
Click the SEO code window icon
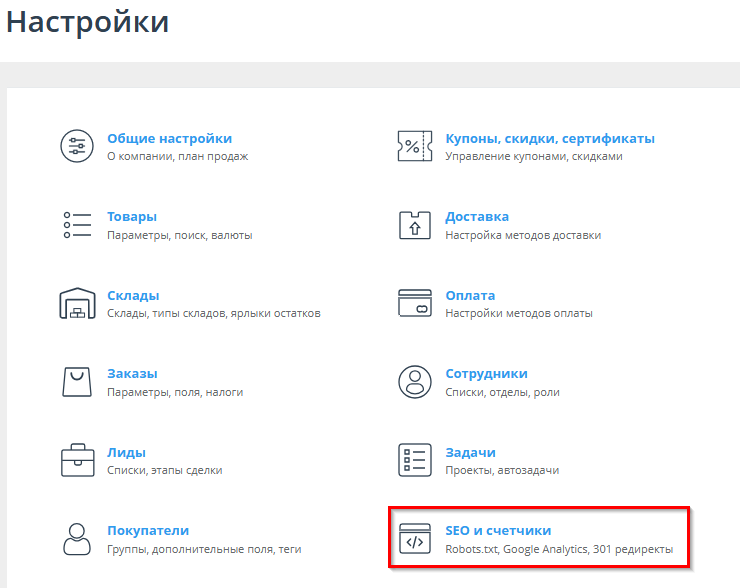(x=414, y=539)
